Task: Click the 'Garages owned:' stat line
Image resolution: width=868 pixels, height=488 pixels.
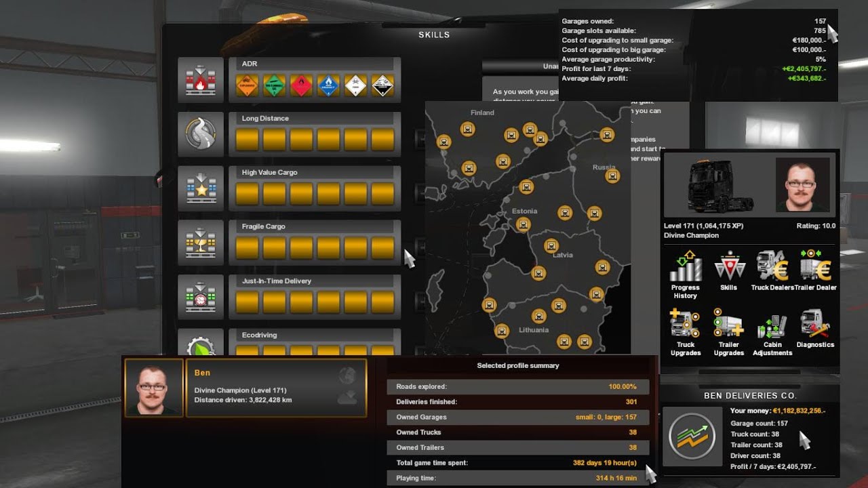Action: coord(694,21)
